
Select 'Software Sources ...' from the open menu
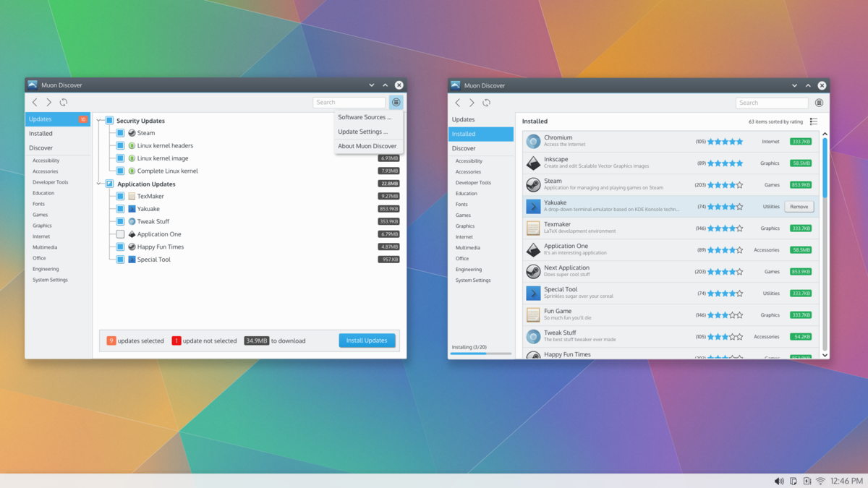pyautogui.click(x=365, y=117)
